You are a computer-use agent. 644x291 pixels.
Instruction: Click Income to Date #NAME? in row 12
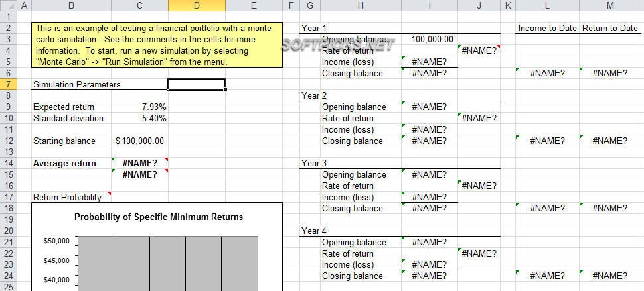tap(548, 141)
